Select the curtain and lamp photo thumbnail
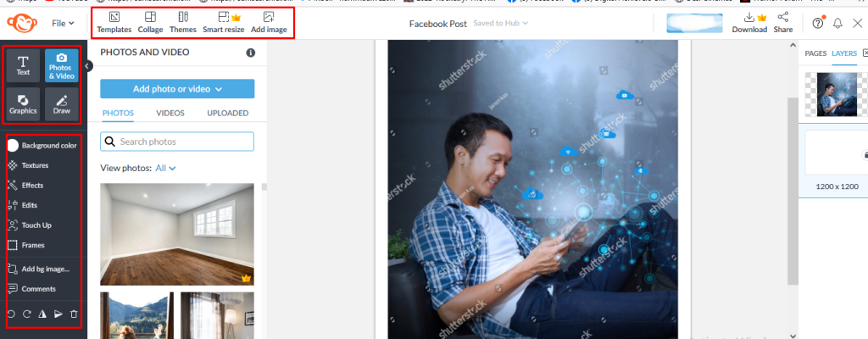Screen dimensions: 868x339 217,316
